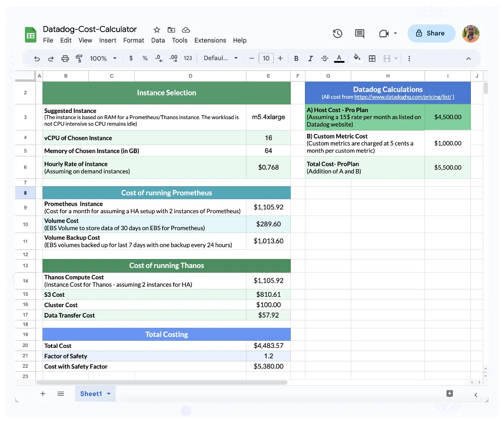
Task: Select column D header
Action: coord(190,76)
